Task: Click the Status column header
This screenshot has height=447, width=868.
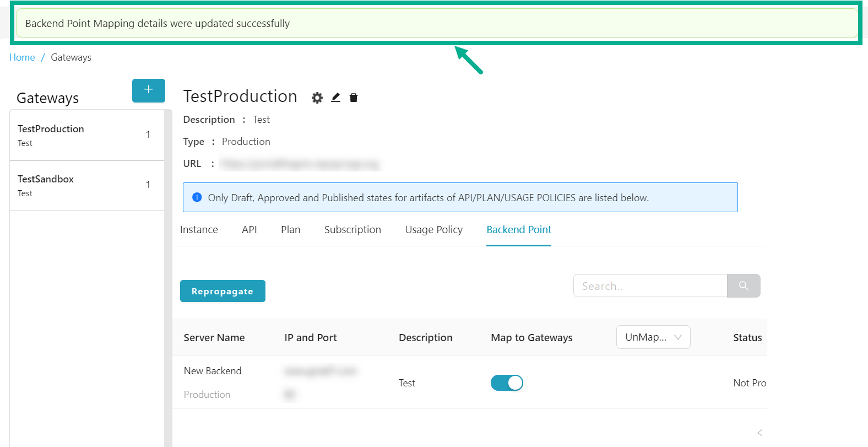Action: click(x=747, y=338)
